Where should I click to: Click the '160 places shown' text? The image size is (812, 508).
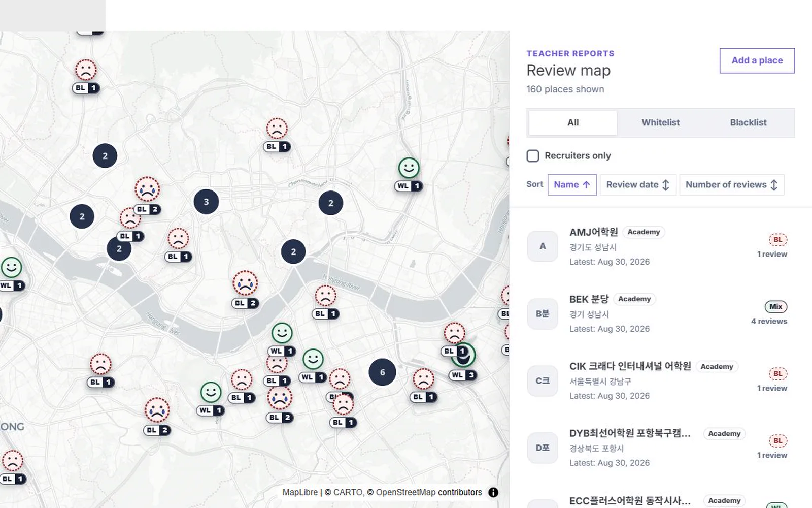[x=565, y=89]
